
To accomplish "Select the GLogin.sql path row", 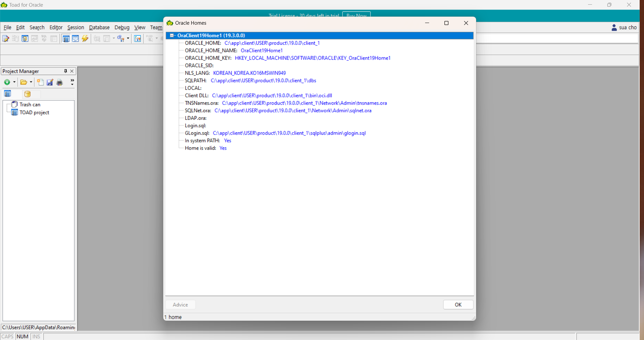I will coord(275,133).
